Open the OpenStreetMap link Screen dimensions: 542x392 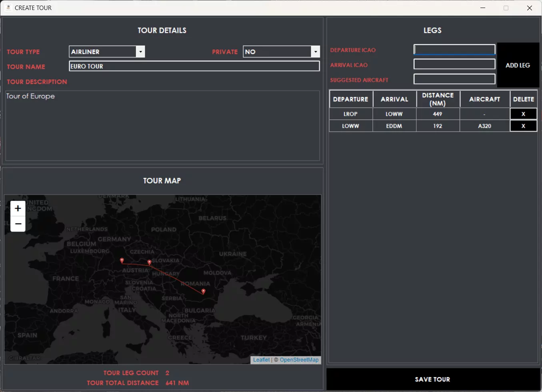[x=299, y=360]
